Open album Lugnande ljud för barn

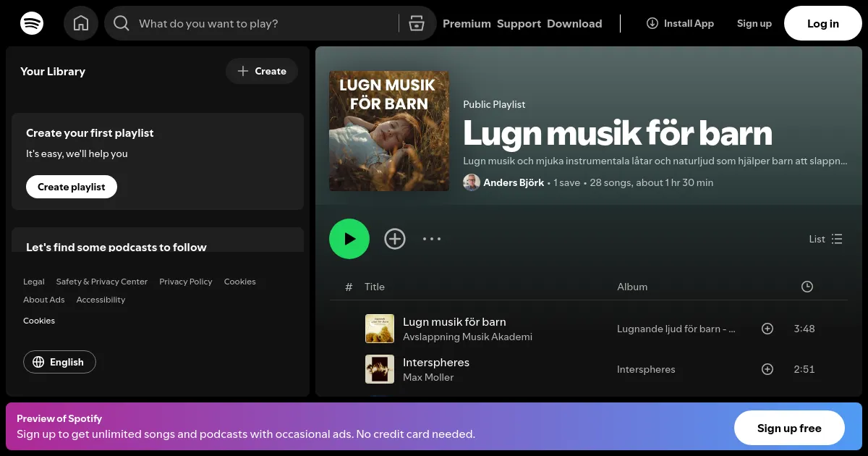point(676,329)
